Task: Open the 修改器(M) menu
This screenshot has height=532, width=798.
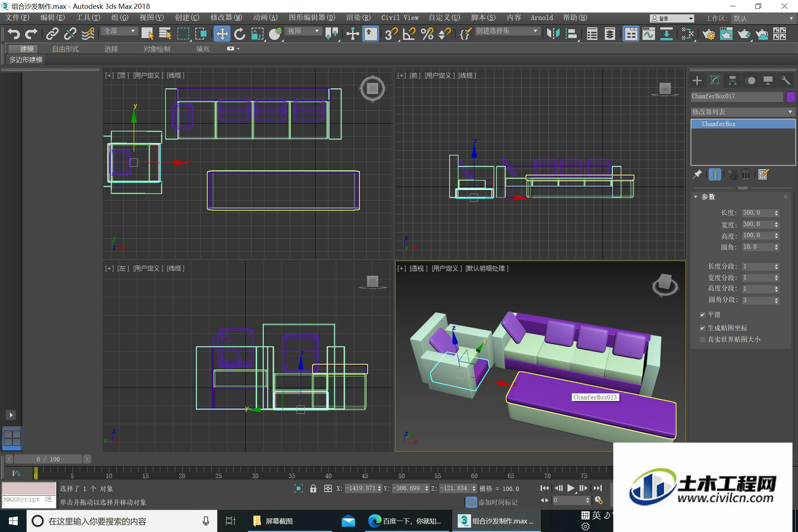Action: (x=226, y=18)
